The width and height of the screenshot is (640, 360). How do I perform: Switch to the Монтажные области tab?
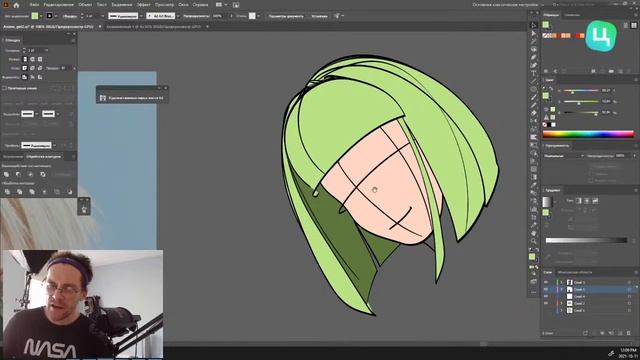575,272
